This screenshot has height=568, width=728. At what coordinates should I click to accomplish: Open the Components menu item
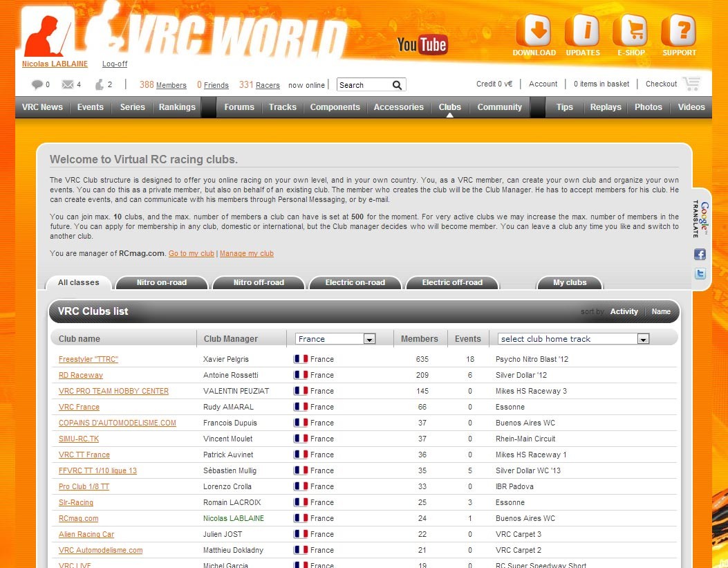pos(335,107)
